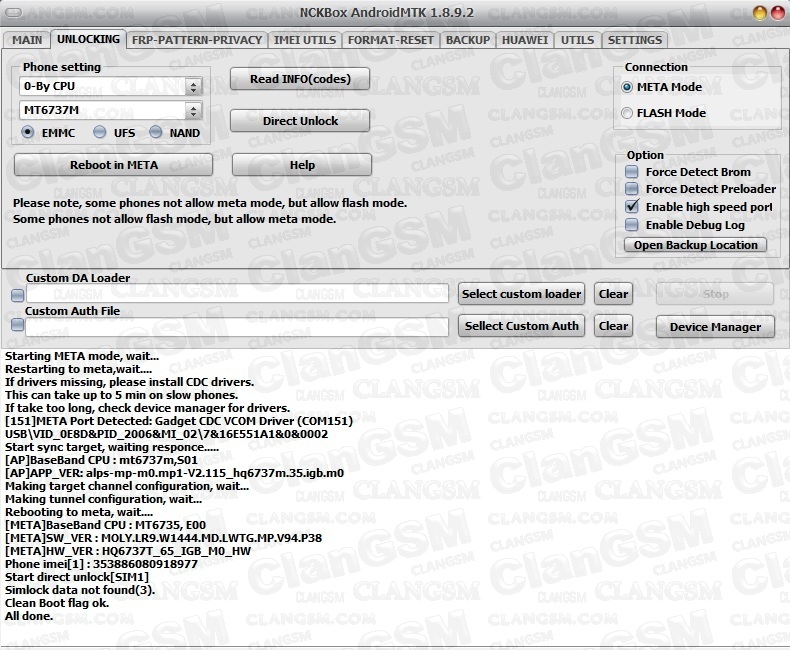Click the orange minimize window button
Image resolution: width=790 pixels, height=650 pixels.
click(x=760, y=13)
